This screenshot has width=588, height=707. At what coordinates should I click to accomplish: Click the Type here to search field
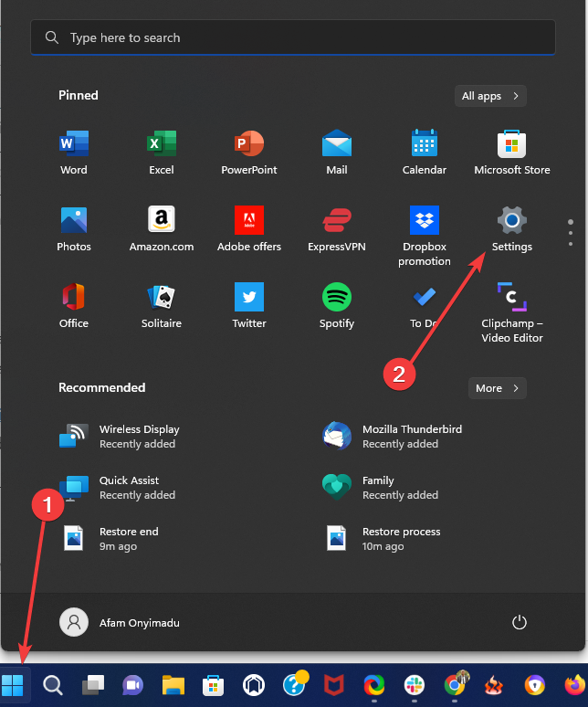[293, 37]
